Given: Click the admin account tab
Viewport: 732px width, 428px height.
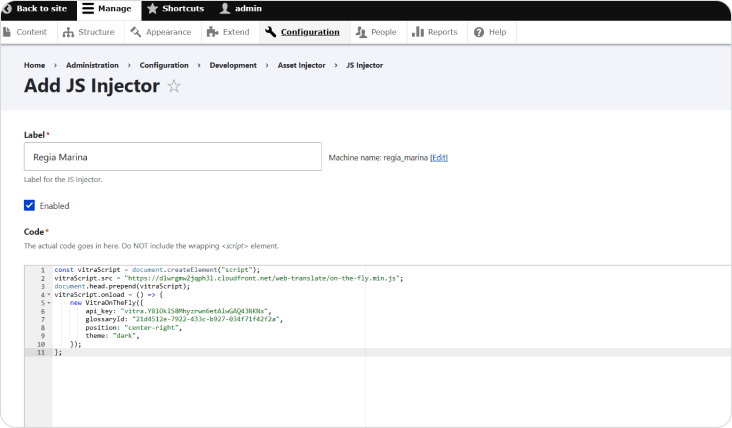Looking at the screenshot, I should point(242,8).
